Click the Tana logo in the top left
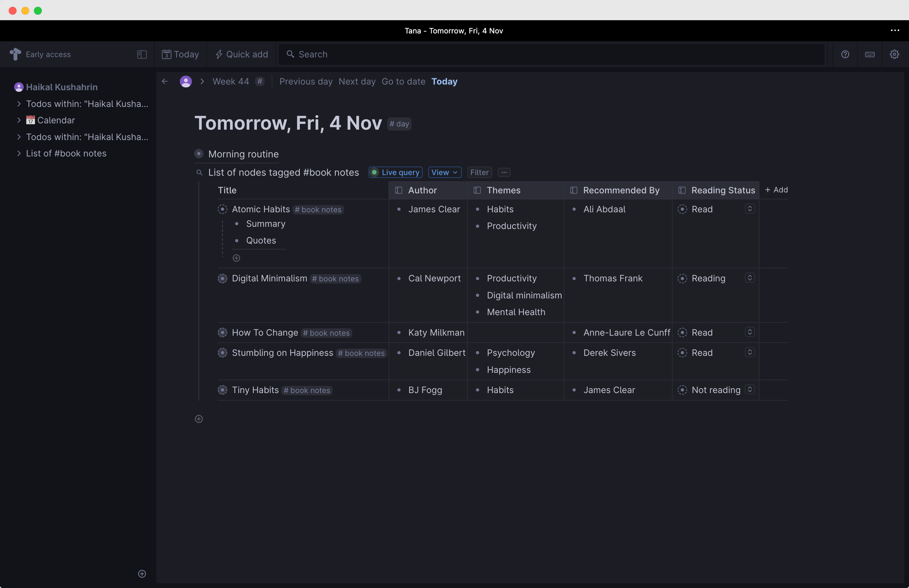 [15, 54]
